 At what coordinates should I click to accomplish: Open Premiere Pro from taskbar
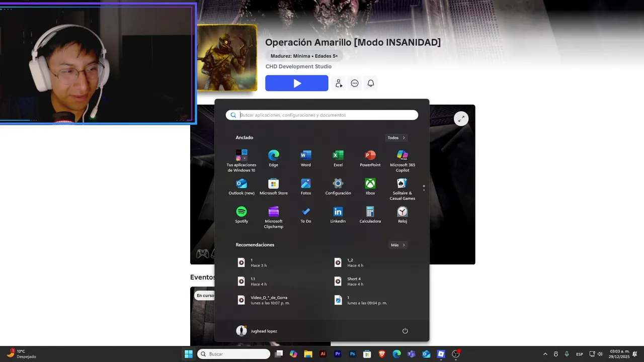point(338,354)
